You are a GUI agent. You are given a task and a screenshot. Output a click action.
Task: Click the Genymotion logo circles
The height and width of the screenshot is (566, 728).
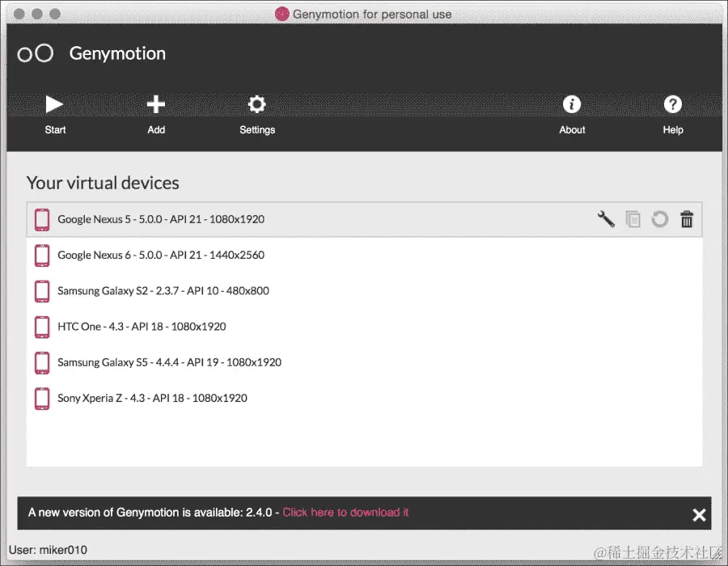click(x=36, y=53)
